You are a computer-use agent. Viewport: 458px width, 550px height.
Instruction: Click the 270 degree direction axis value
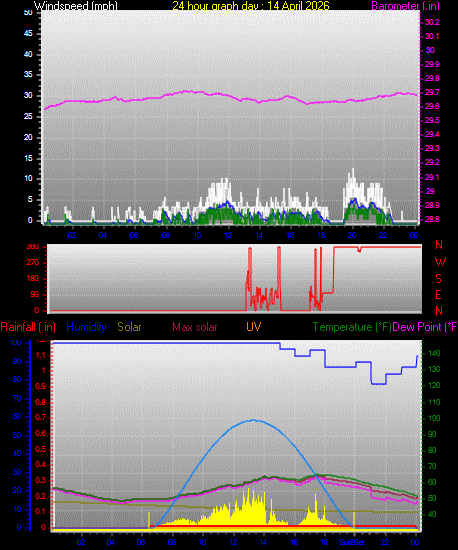(33, 262)
